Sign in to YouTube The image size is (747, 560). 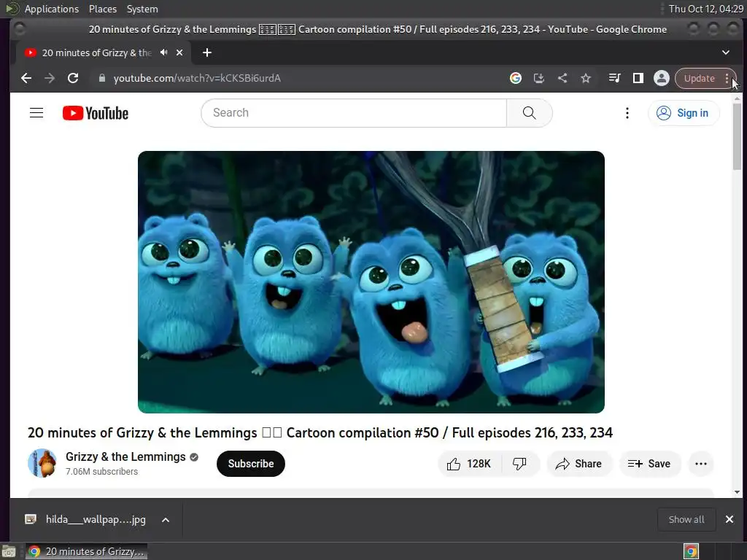pos(683,113)
